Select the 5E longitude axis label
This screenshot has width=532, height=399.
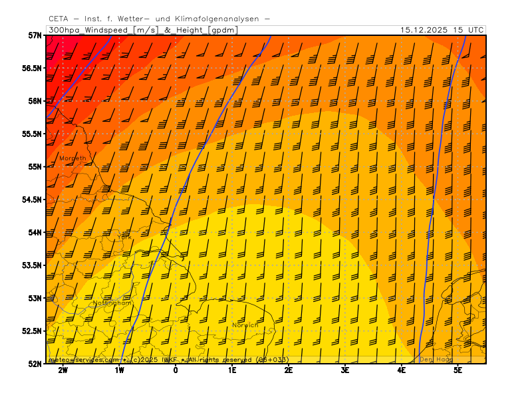(458, 370)
